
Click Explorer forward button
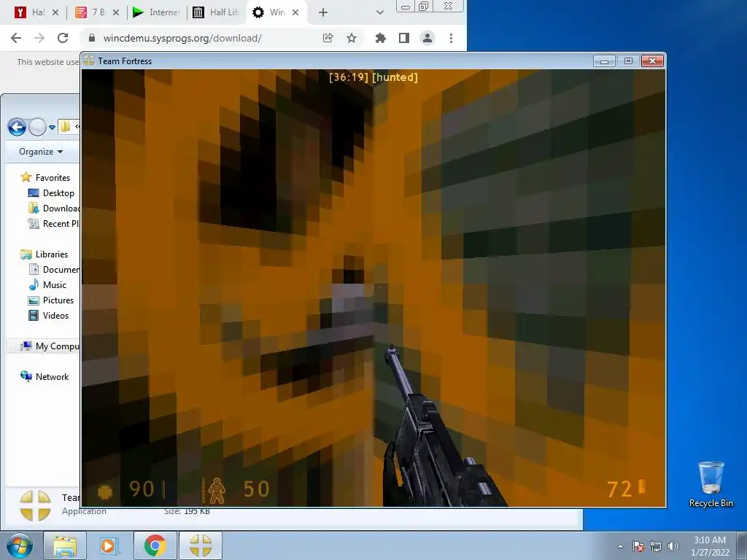(37, 127)
